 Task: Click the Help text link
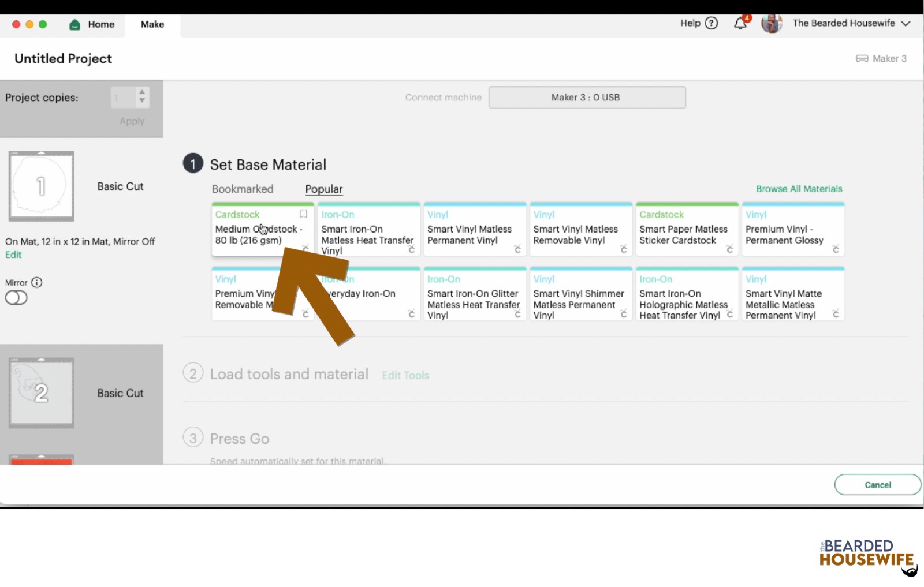(690, 23)
